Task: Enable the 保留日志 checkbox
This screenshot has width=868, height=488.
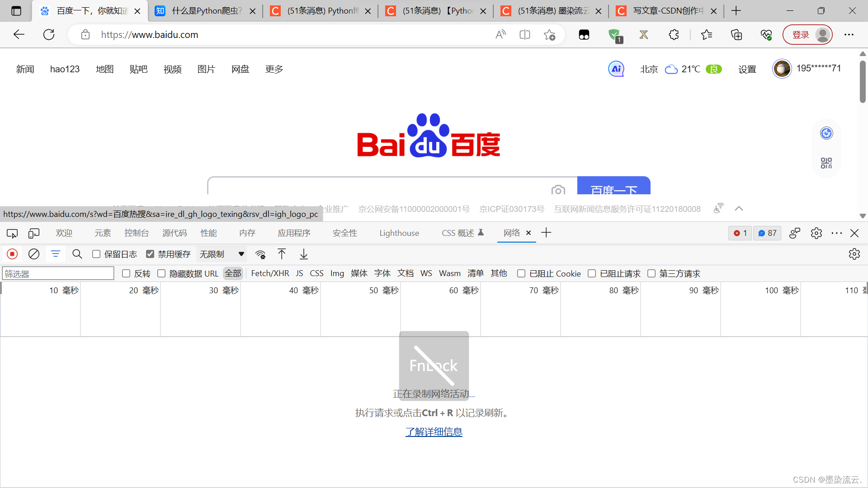Action: point(96,254)
